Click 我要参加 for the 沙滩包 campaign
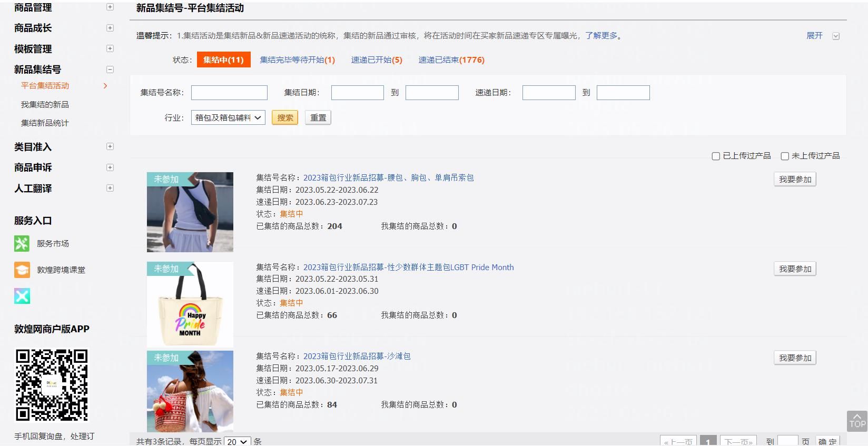Image resolution: width=868 pixels, height=446 pixels. click(x=795, y=358)
